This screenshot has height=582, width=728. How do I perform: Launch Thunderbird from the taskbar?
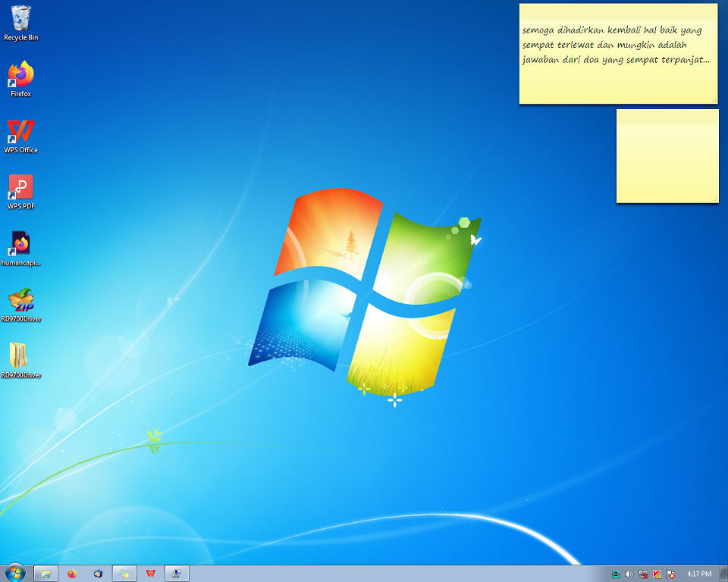(x=98, y=574)
